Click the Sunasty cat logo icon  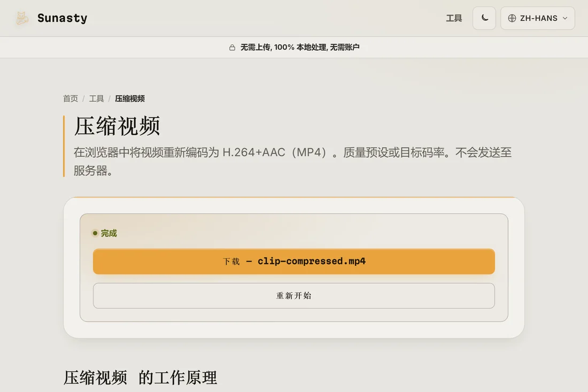[22, 18]
